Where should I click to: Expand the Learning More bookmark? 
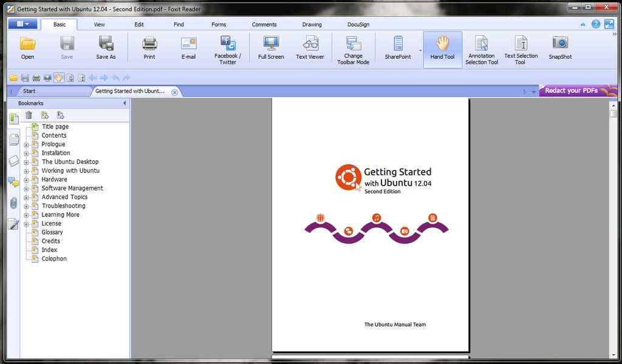click(26, 215)
